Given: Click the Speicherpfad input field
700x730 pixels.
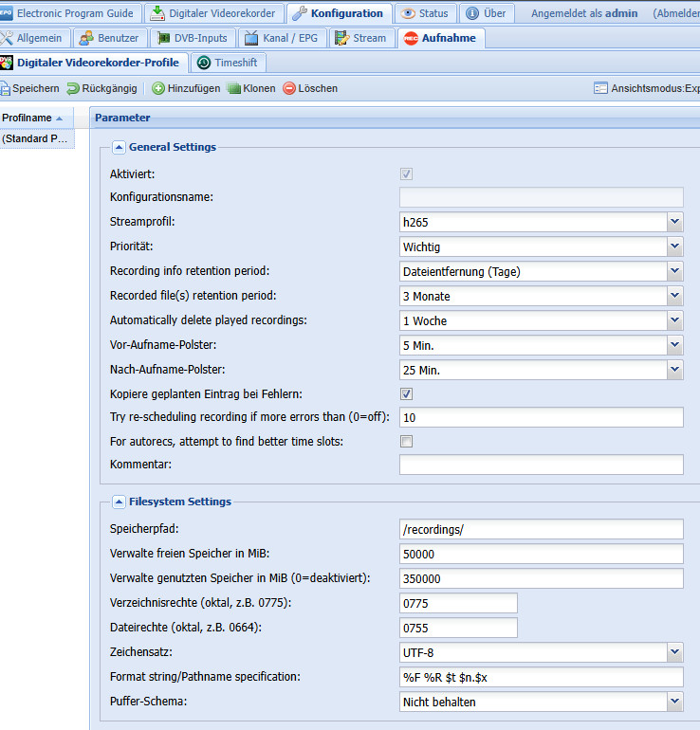Looking at the screenshot, I should [x=541, y=529].
